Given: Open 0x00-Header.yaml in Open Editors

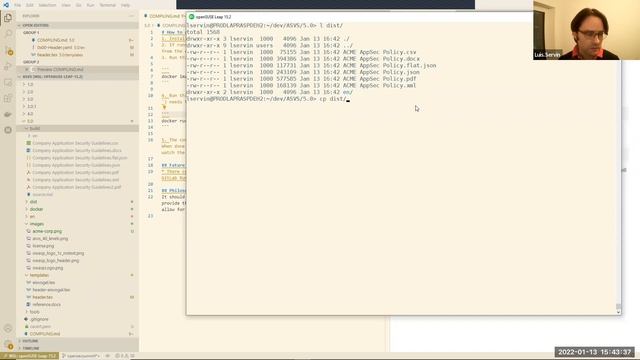Looking at the screenshot, I should (78, 47).
